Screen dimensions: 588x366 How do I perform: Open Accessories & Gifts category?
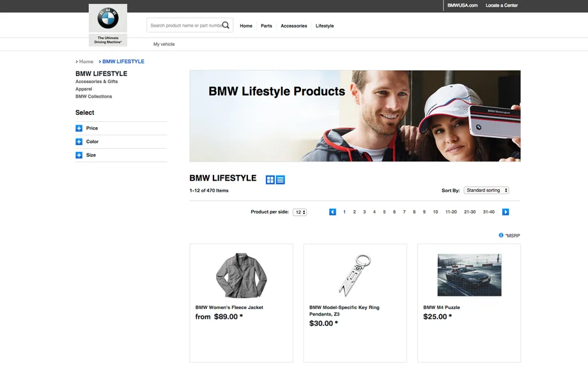97,81
